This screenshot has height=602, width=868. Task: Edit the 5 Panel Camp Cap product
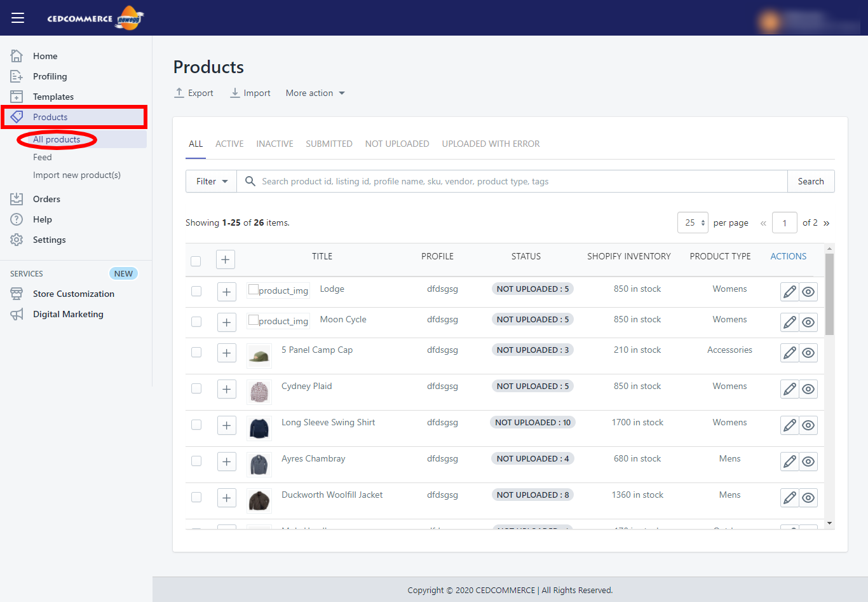(x=789, y=353)
